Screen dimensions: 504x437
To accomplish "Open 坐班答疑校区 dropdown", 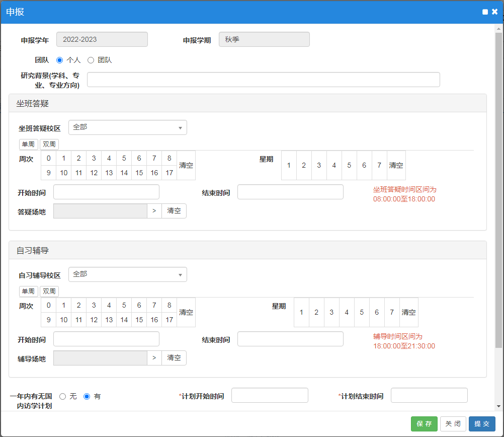I will tap(127, 127).
